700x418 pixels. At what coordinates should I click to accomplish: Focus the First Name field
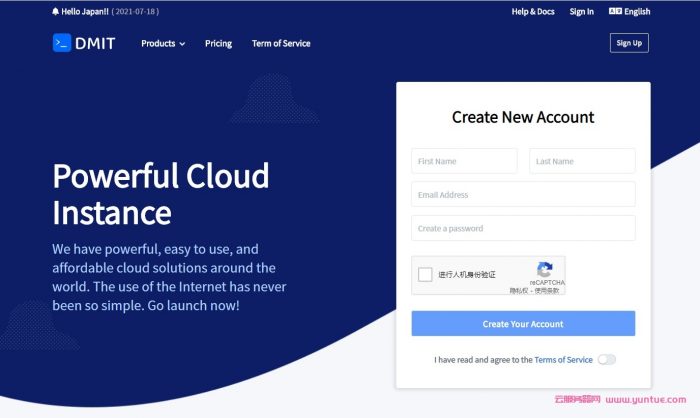point(464,161)
